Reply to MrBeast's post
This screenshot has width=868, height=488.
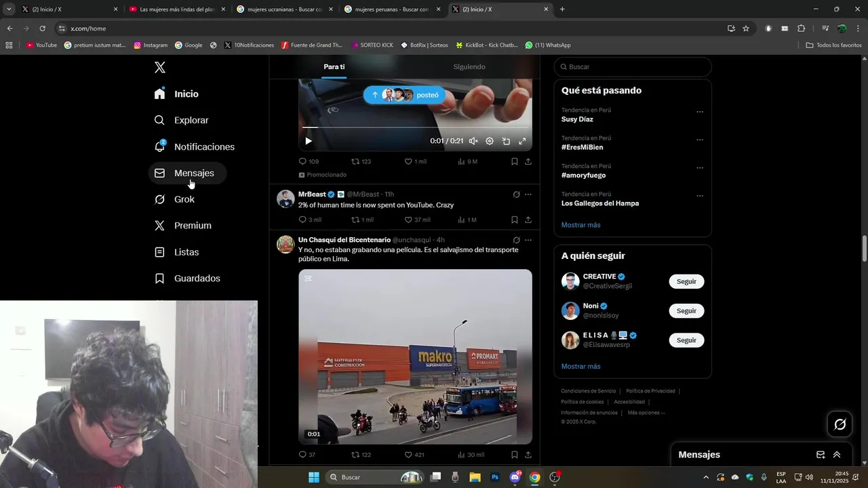(x=310, y=220)
